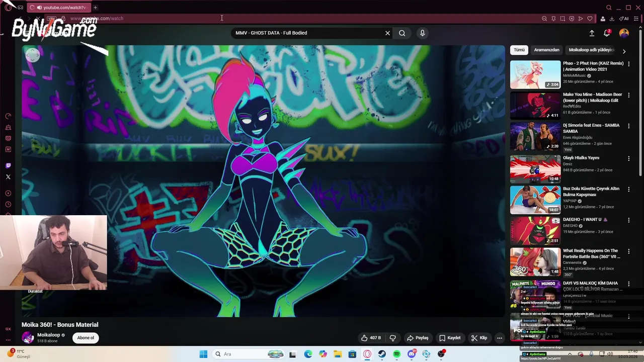Viewport: 644px width, 362px height.
Task: Open the Opera account profile icon
Action: pos(603,19)
